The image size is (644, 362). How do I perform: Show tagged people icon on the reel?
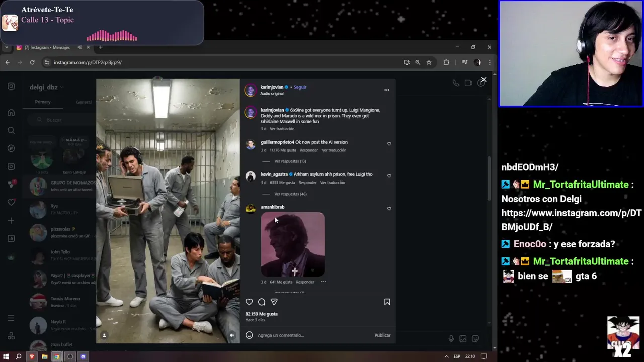pyautogui.click(x=104, y=335)
